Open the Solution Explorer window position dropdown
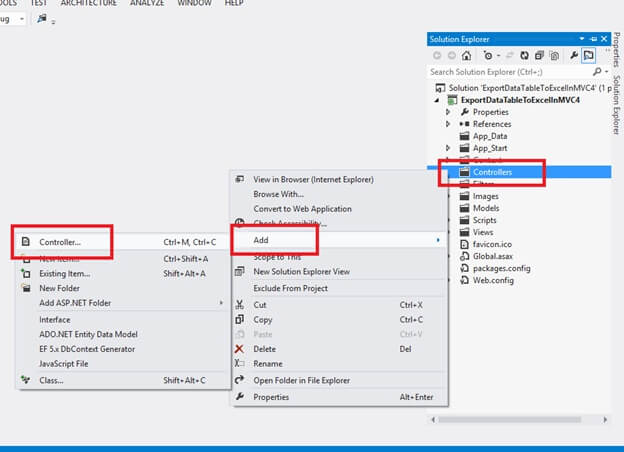 [582, 39]
